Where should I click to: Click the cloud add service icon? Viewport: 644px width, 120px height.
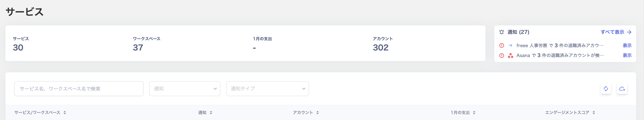click(622, 89)
